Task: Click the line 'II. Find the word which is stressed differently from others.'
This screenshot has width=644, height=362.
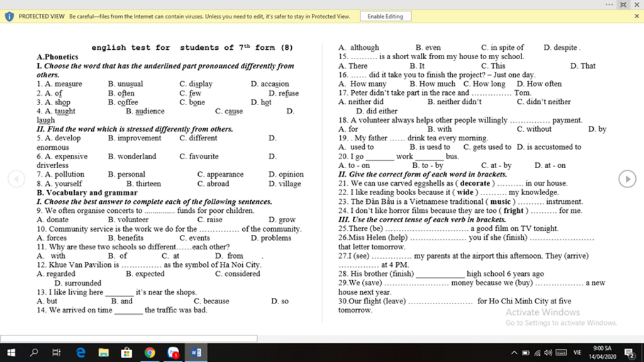Action: click(135, 129)
